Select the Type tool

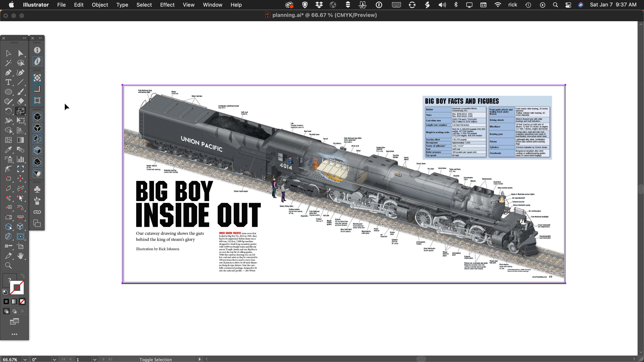click(8, 82)
